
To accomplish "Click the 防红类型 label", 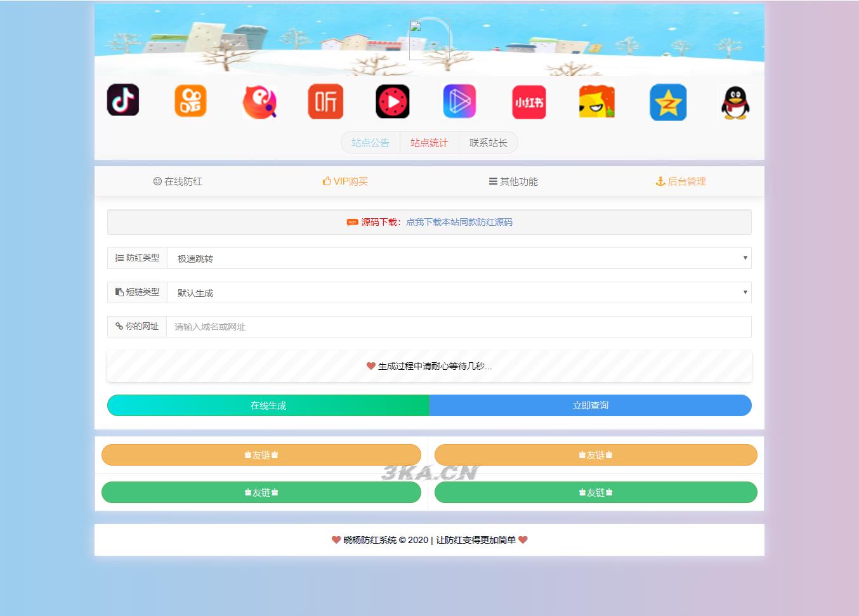I will click(137, 258).
